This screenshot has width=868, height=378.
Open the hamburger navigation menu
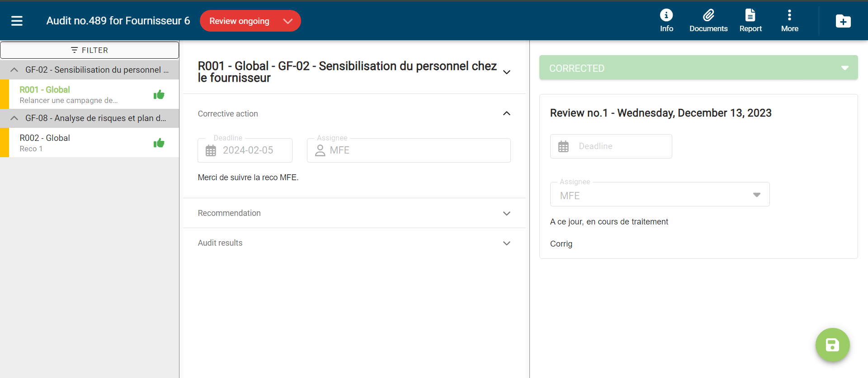[x=17, y=21]
